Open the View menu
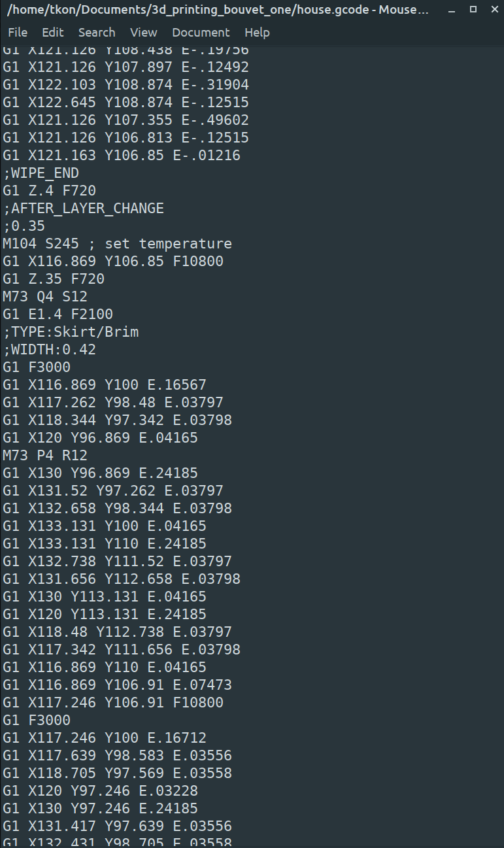Image resolution: width=504 pixels, height=848 pixels. click(x=143, y=33)
